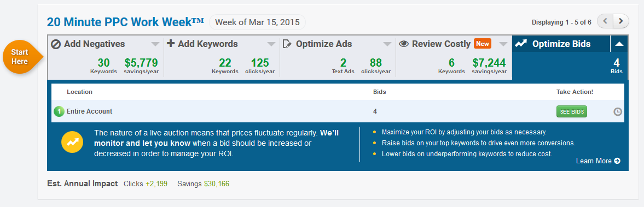Click the green number 1 badge

point(59,111)
